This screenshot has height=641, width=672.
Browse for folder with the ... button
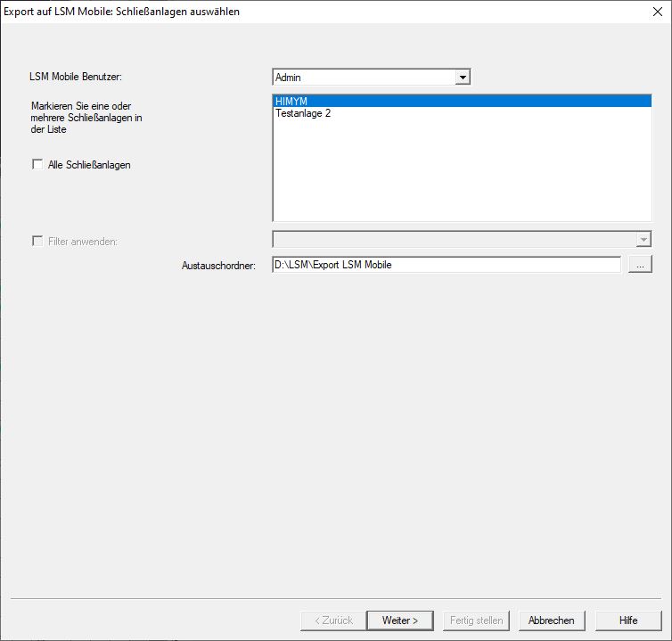640,264
